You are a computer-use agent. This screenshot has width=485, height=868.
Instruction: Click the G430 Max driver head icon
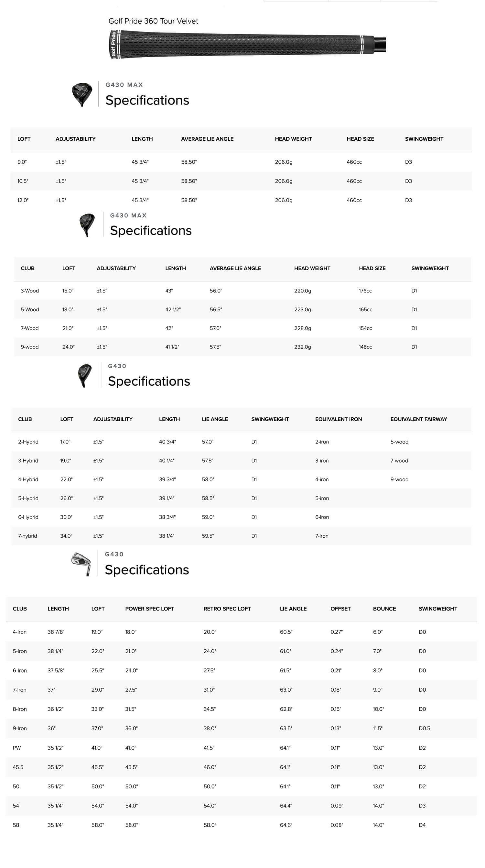click(82, 95)
